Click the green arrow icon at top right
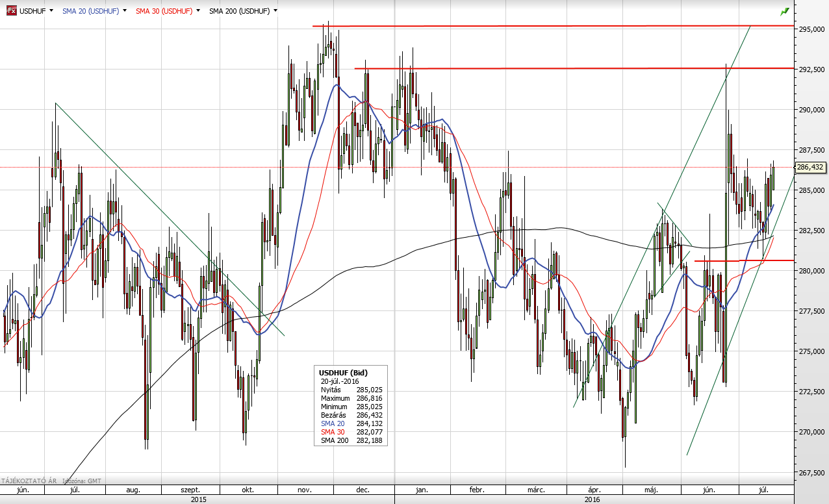829x504 pixels. tap(785, 11)
